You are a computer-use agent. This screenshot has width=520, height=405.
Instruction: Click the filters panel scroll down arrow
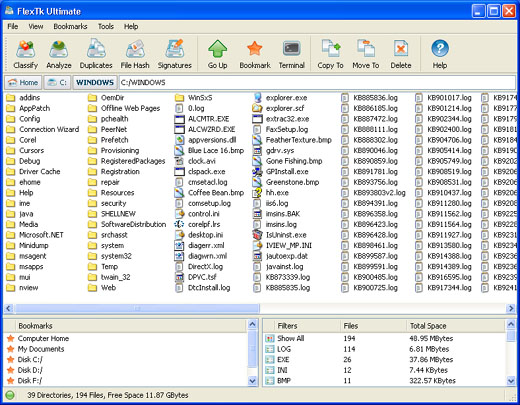(x=511, y=381)
